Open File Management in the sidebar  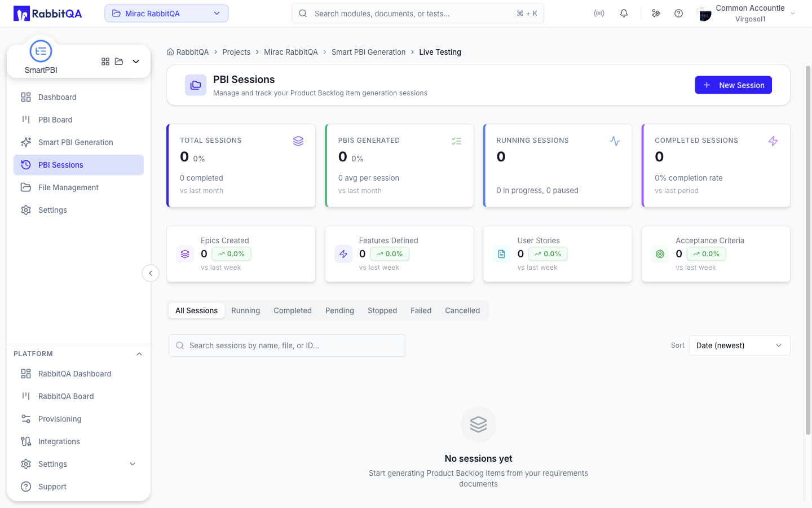coord(78,187)
